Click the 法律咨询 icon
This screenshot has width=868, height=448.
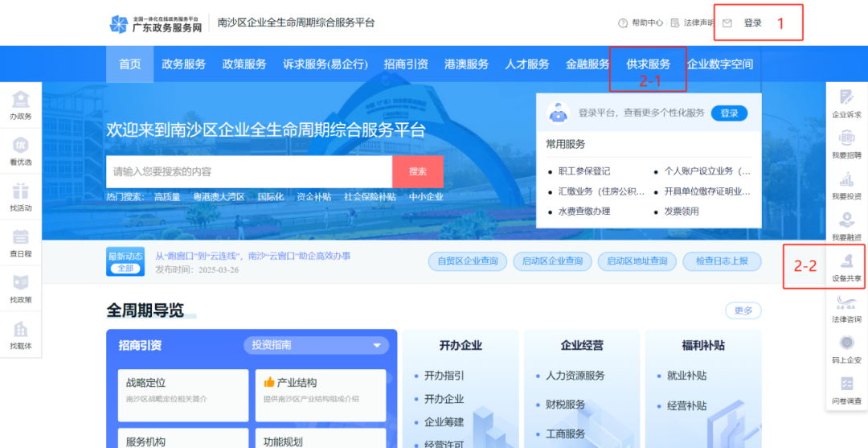coord(846,308)
